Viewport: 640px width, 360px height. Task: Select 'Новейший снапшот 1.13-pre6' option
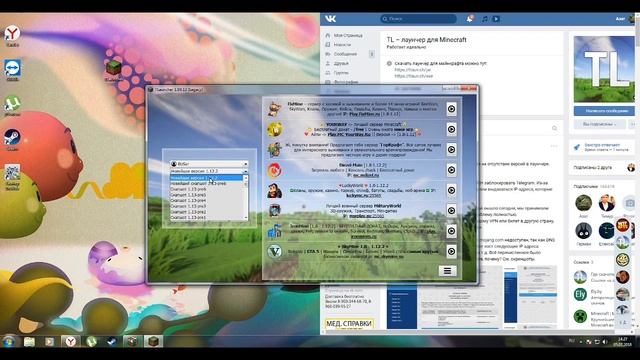click(206, 184)
